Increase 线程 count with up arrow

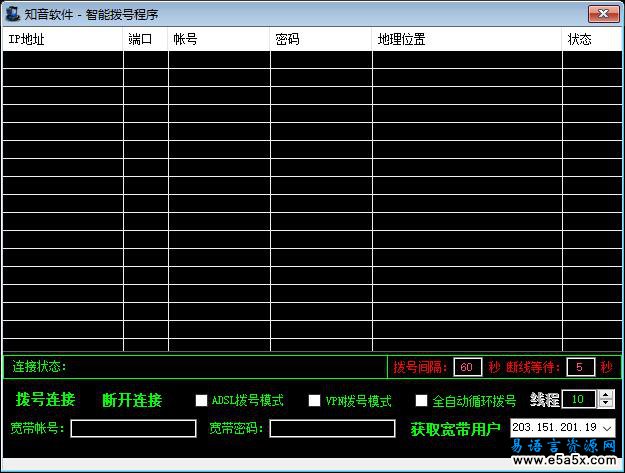[x=606, y=394]
